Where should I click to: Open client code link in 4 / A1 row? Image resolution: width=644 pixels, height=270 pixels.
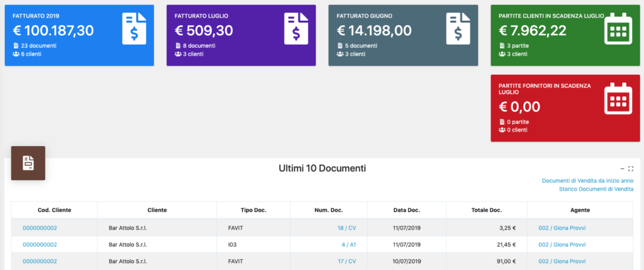40,245
